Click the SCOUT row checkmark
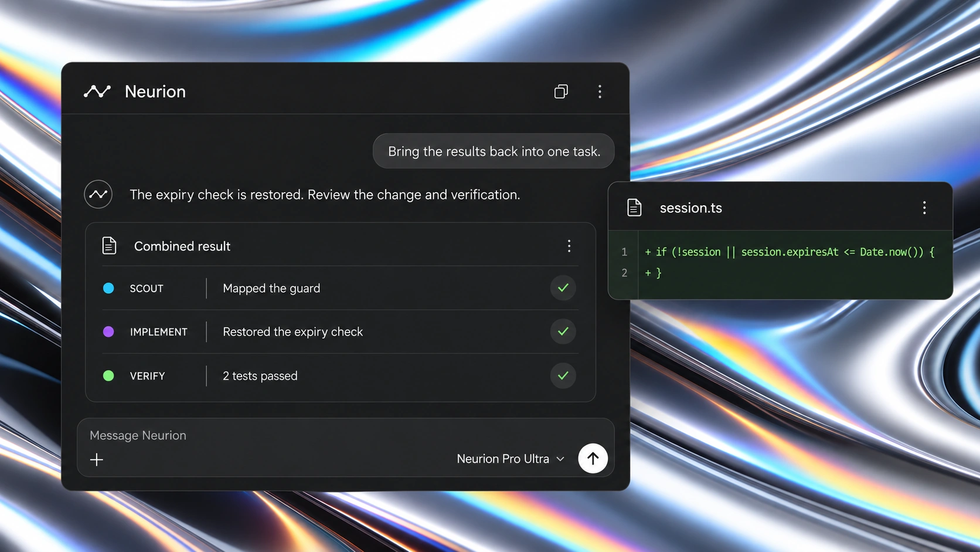The width and height of the screenshot is (980, 552). [x=563, y=288]
